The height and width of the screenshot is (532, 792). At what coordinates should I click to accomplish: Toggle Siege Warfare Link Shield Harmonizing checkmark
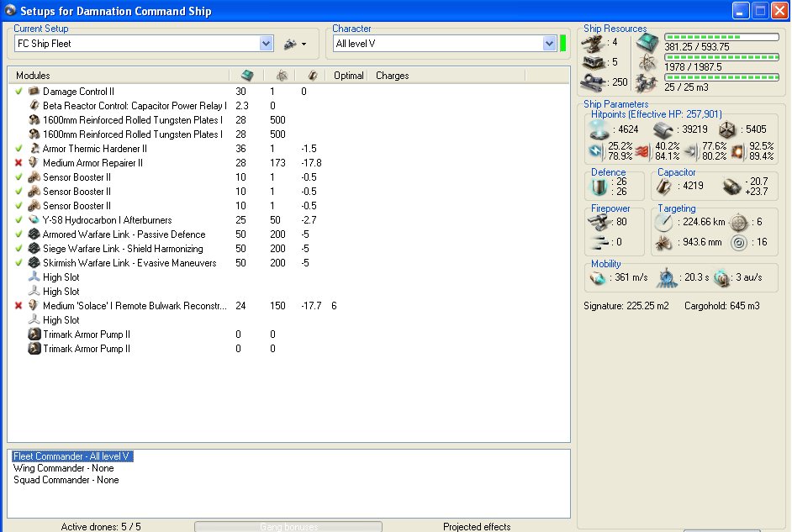click(x=18, y=249)
